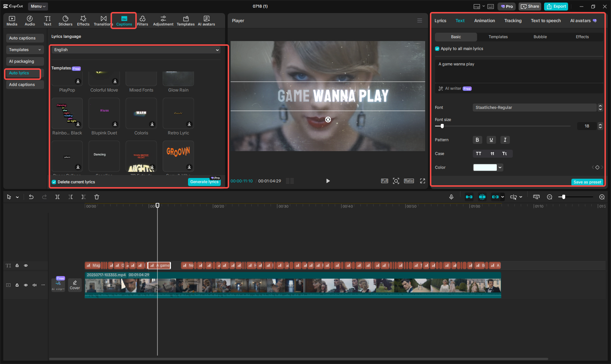Toggle clip linkage

point(495,197)
